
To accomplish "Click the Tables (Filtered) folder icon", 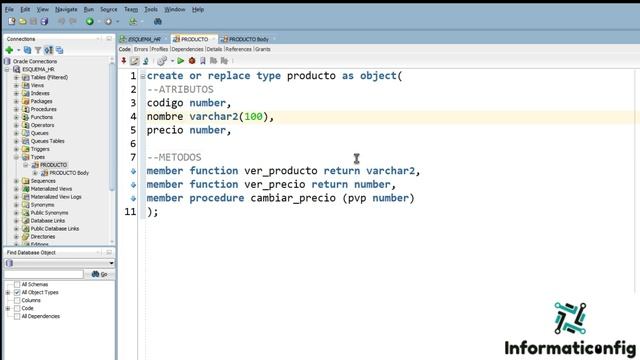I will pyautogui.click(x=26, y=77).
